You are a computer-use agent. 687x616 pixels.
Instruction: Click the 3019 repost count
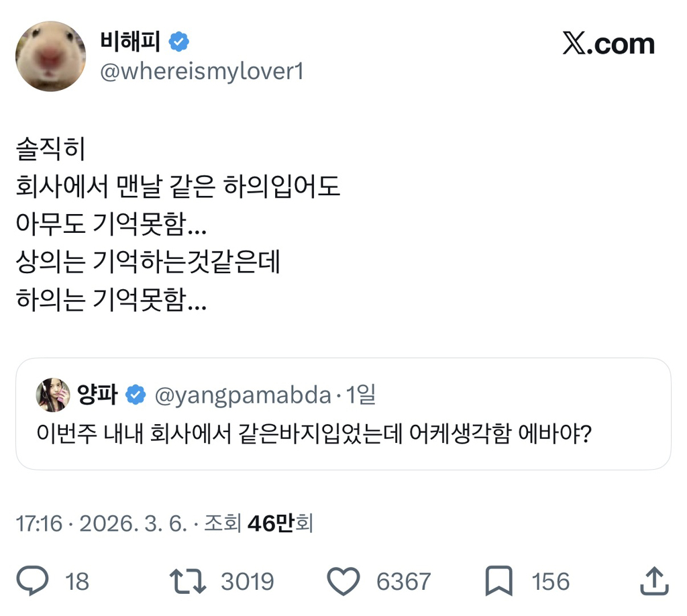(248, 582)
